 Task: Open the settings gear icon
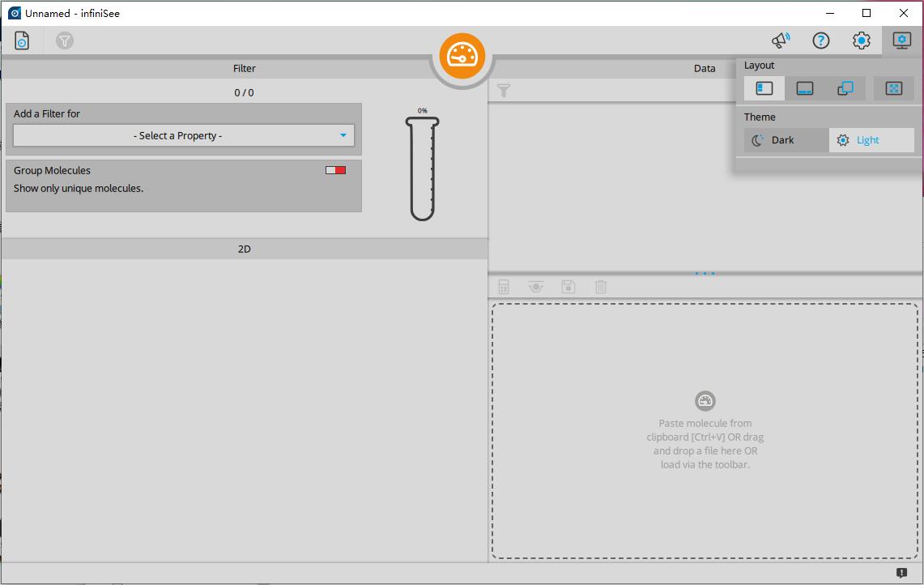tap(862, 40)
